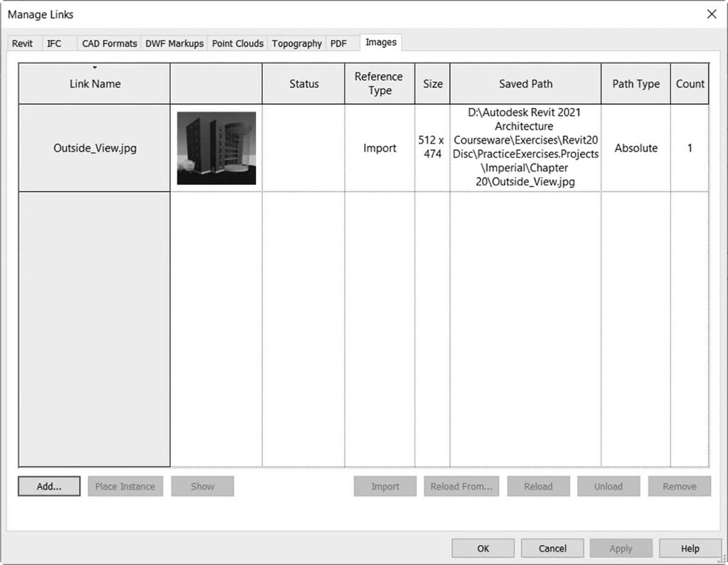Open the IFC tab
Viewport: 728px width, 565px height.
pyautogui.click(x=54, y=43)
